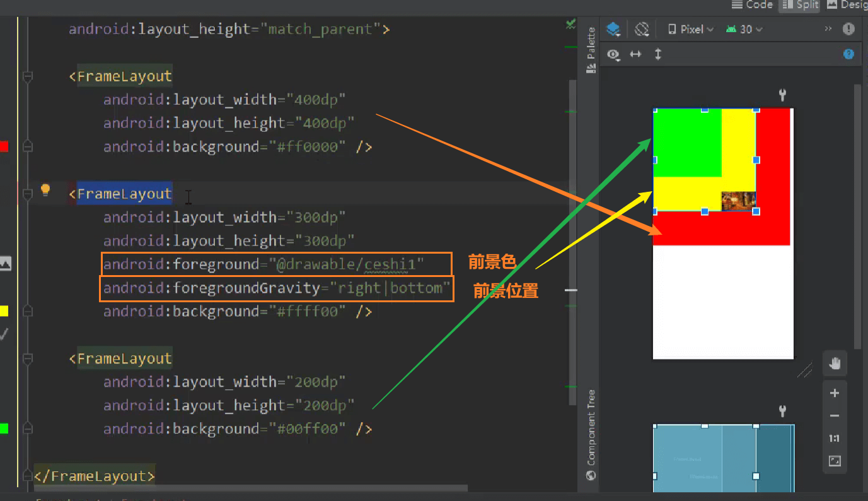Open the Palette side panel tab

[x=591, y=50]
